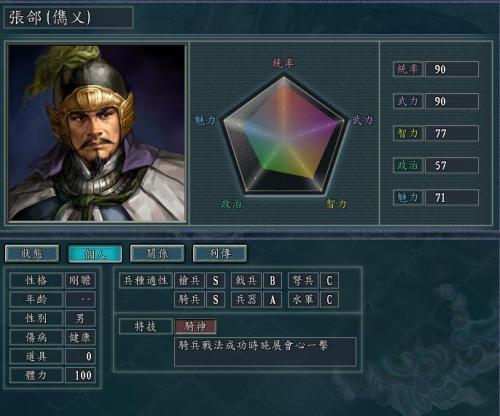This screenshot has height=416, width=500.
Task: Select the 統率 stat value 90
Action: tap(452, 69)
